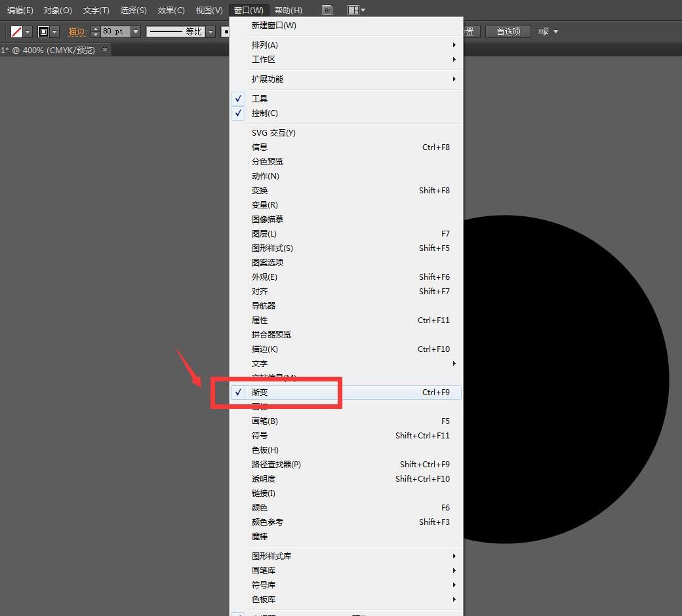Viewport: 682px width, 616px height.
Task: Open the 颜色 panel entry
Action: 346,507
